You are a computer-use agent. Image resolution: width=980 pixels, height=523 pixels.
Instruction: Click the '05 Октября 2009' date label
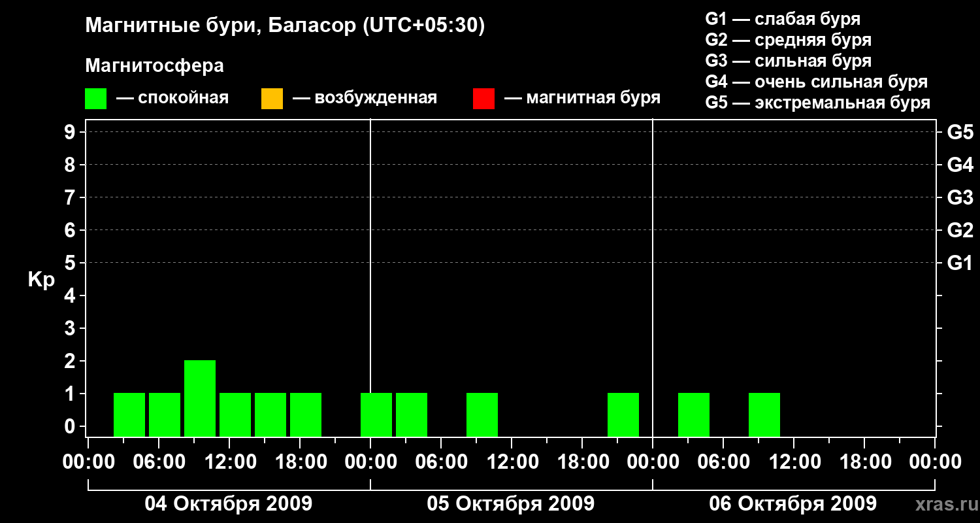(511, 504)
